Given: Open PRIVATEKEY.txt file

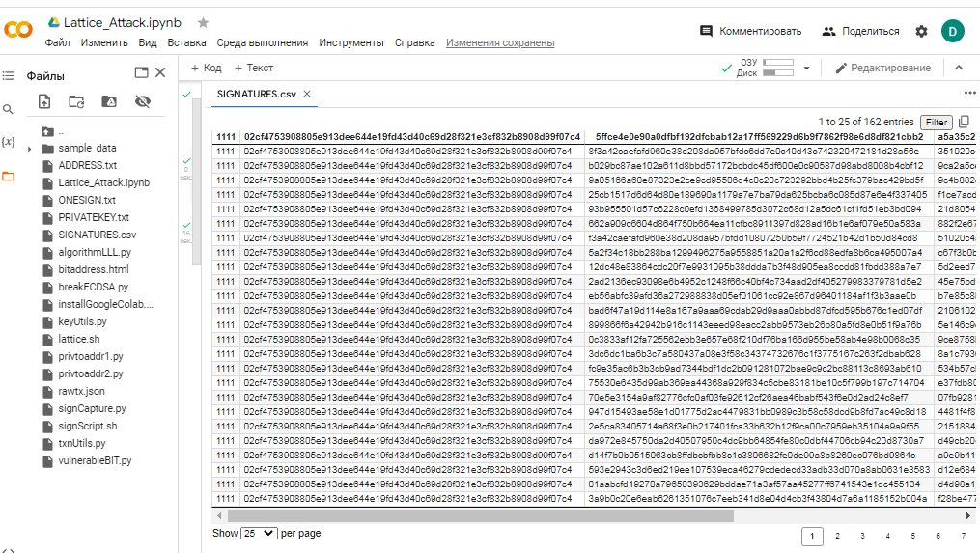Looking at the screenshot, I should point(94,217).
